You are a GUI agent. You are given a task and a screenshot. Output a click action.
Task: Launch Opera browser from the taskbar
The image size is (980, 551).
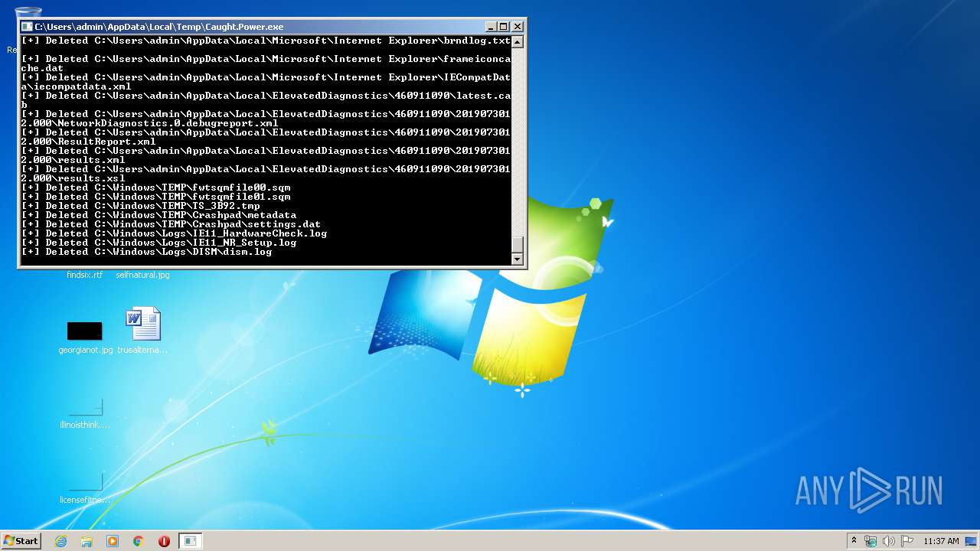click(164, 541)
